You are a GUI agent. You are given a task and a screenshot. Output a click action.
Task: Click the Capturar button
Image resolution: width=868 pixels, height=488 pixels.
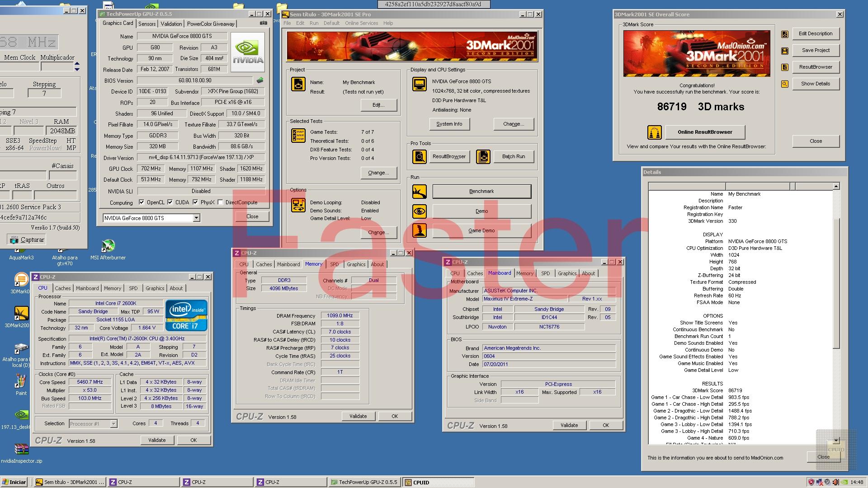[27, 240]
